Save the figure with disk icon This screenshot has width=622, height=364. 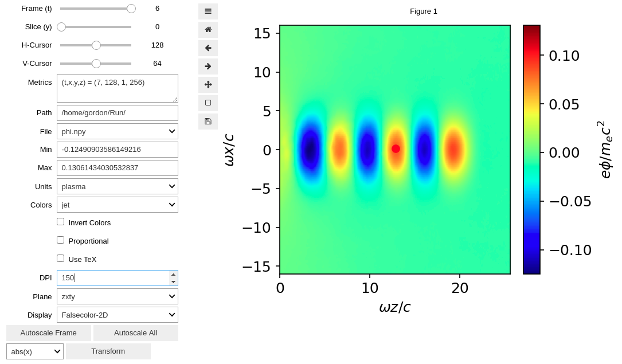[208, 122]
